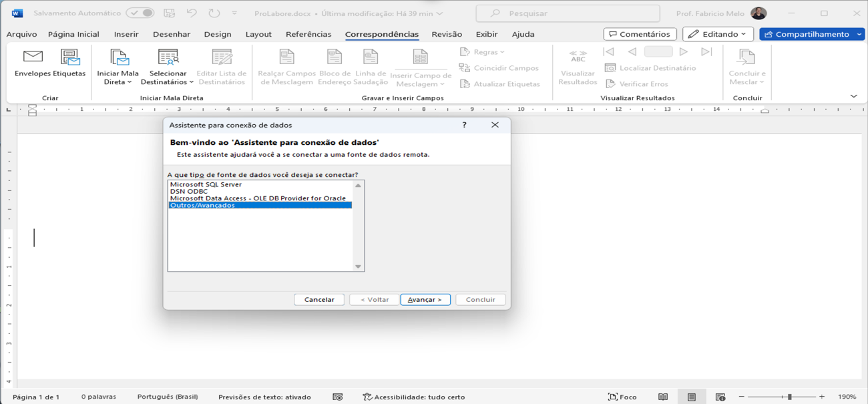Switch to Read Mode view icon
Screen dimensions: 868x404
[x=663, y=397]
